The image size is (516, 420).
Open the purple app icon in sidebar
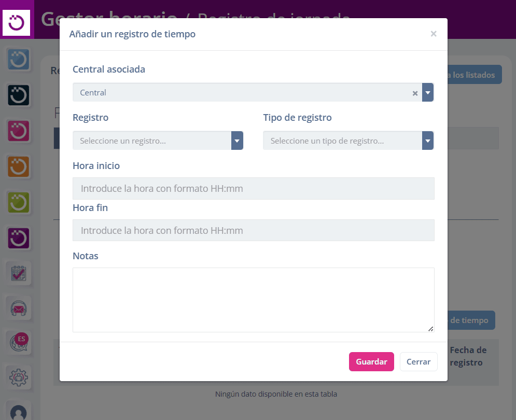(x=19, y=237)
